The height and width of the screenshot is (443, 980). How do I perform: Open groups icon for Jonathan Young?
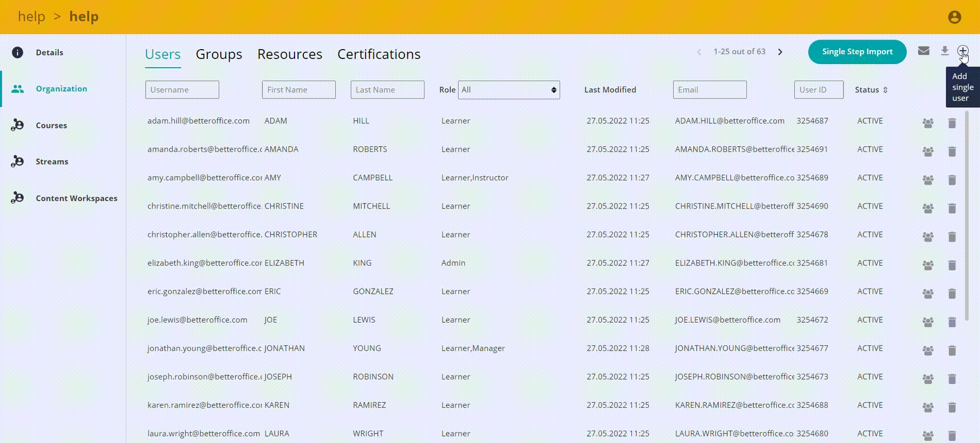coord(928,350)
